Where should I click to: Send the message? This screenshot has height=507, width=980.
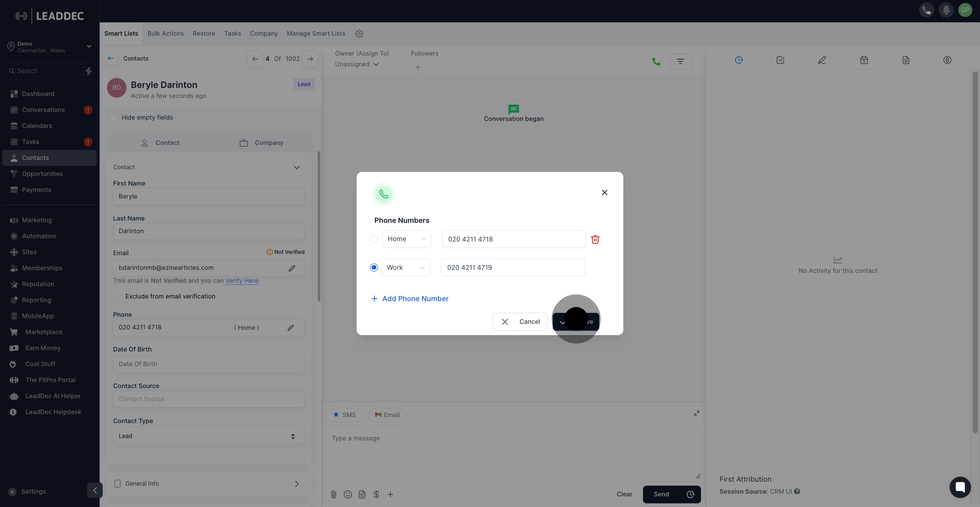[x=661, y=494]
